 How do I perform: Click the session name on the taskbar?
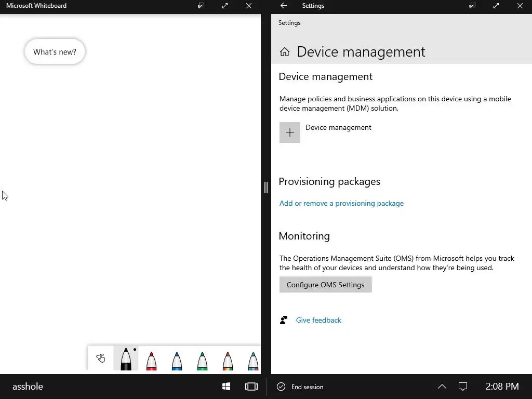click(x=28, y=387)
